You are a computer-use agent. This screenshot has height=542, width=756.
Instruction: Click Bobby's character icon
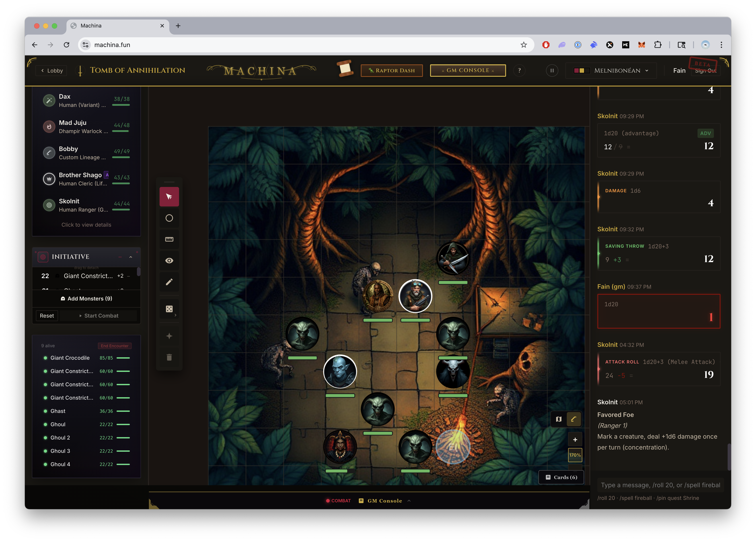pos(49,153)
